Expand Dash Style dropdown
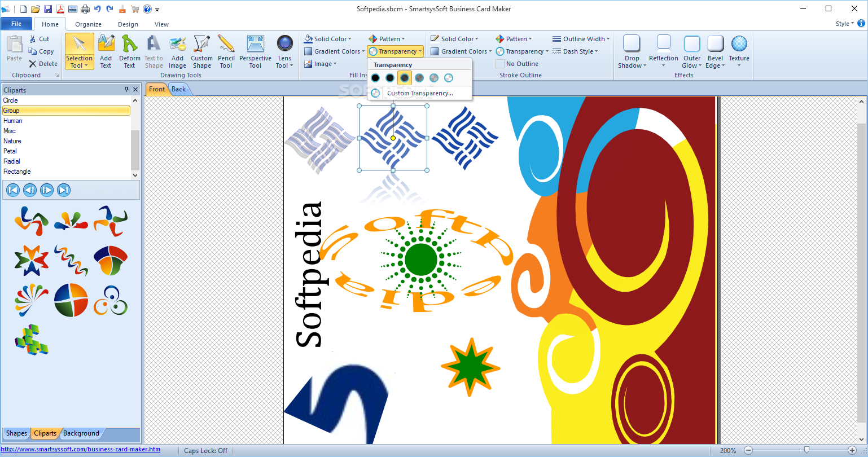The width and height of the screenshot is (868, 457). click(x=575, y=51)
